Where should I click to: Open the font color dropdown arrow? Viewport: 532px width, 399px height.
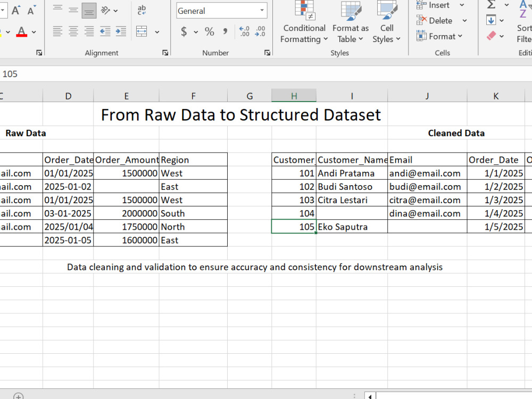(x=34, y=32)
